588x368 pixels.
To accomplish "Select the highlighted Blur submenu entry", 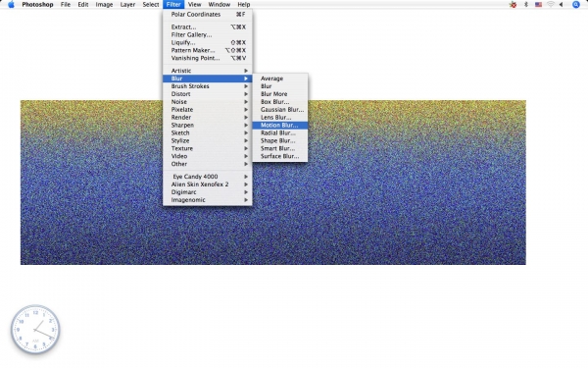I will [x=208, y=79].
